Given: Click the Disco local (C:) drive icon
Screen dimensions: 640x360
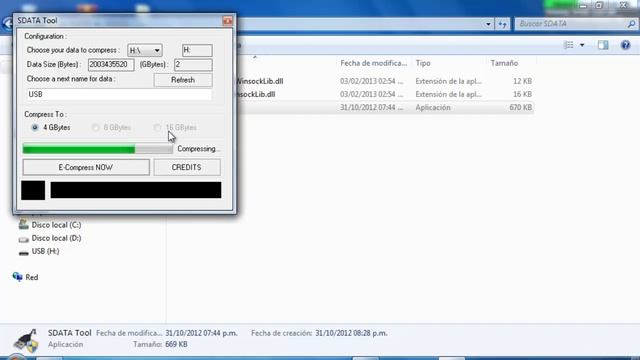Looking at the screenshot, I should point(24,224).
